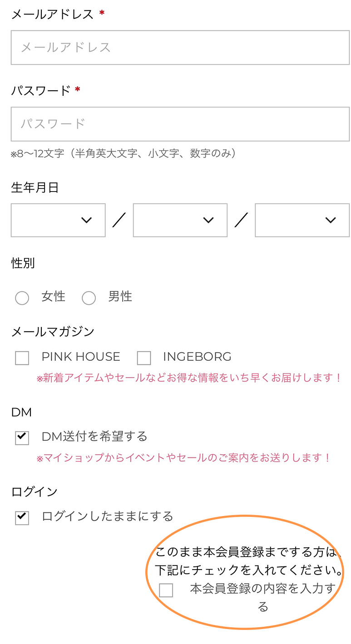
Task: Click the password input field
Action: 180,124
